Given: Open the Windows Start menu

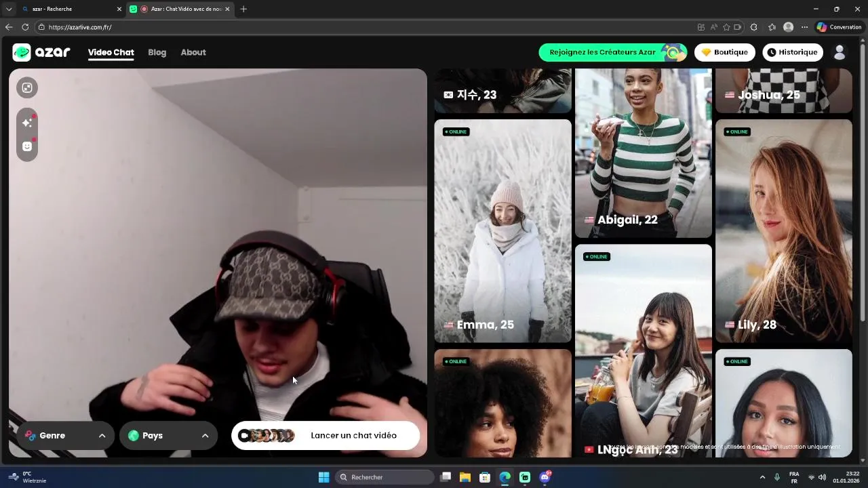Looking at the screenshot, I should coord(323,477).
